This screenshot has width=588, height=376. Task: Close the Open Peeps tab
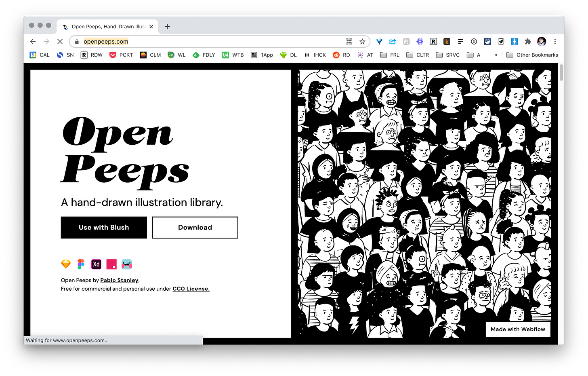point(151,27)
